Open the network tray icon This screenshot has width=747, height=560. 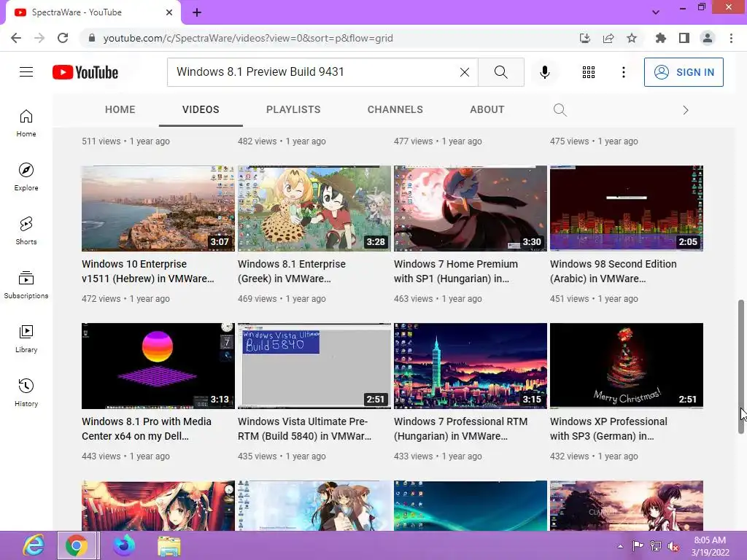pyautogui.click(x=656, y=546)
